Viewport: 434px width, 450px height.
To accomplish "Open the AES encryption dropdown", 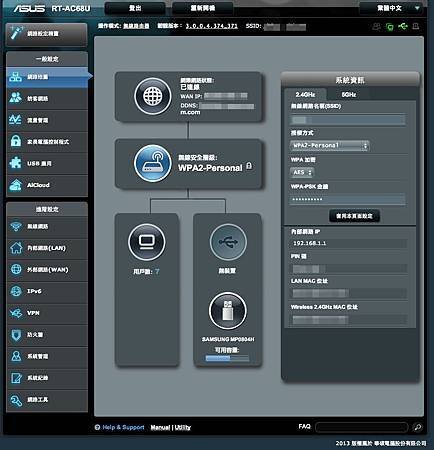I will (x=302, y=172).
